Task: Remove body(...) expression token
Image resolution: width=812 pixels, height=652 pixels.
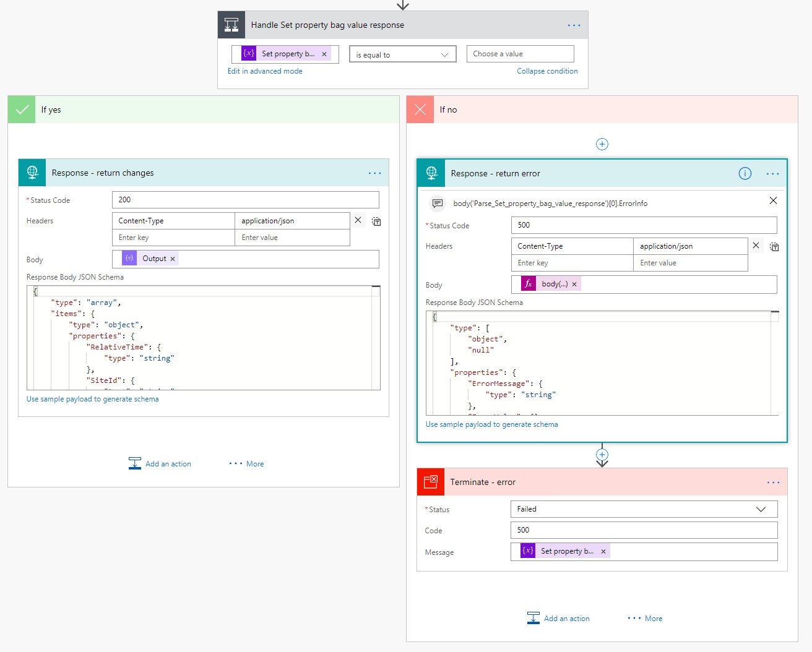Action: point(574,284)
